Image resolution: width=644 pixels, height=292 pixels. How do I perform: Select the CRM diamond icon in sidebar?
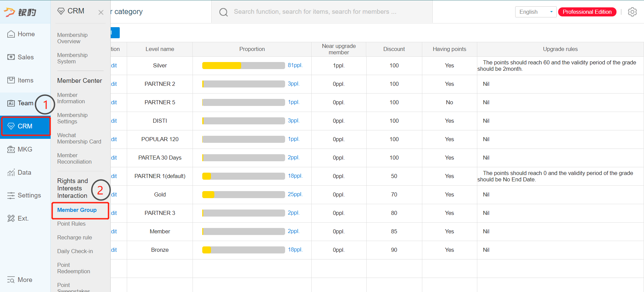(11, 126)
